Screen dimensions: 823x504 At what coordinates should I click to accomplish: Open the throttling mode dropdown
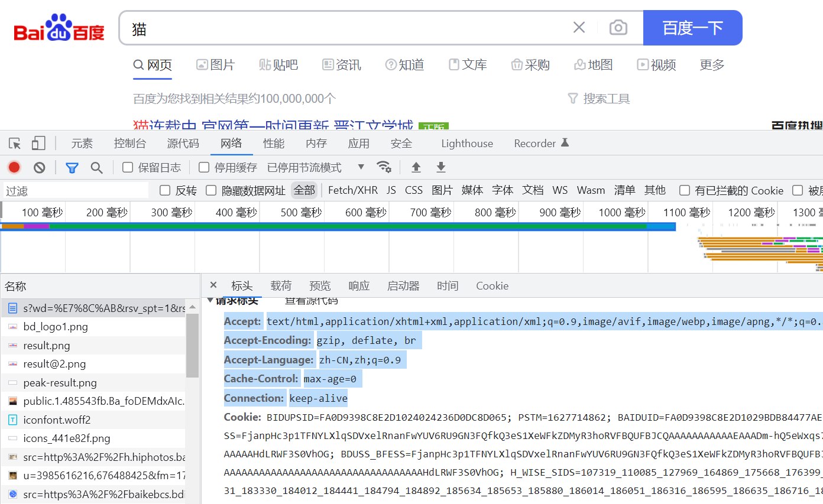361,167
